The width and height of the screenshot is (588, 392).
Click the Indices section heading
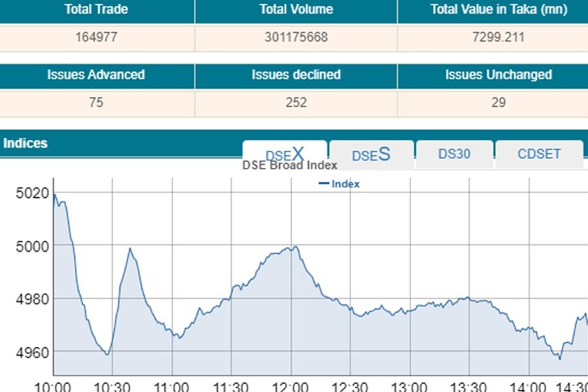pyautogui.click(x=24, y=143)
